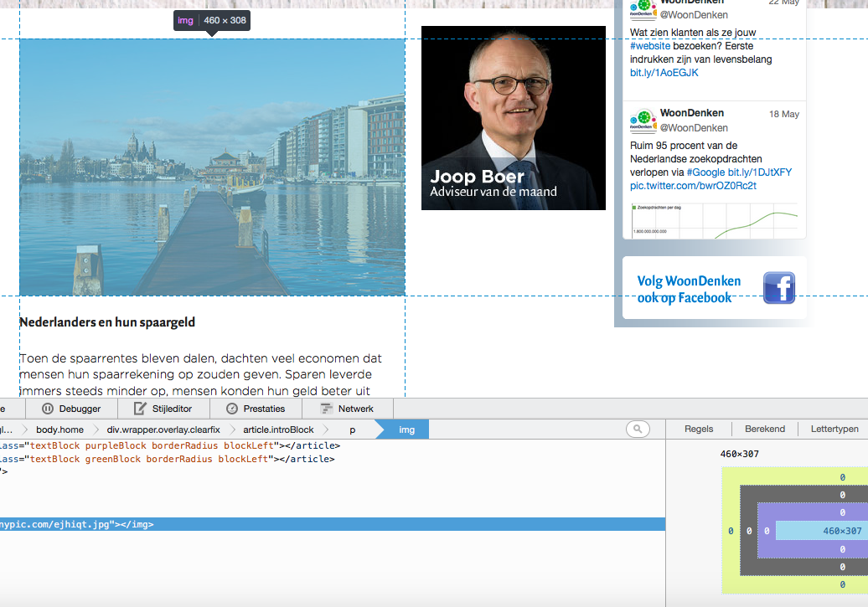Click the left margin value in box model
Image resolution: width=868 pixels, height=607 pixels.
(x=730, y=531)
